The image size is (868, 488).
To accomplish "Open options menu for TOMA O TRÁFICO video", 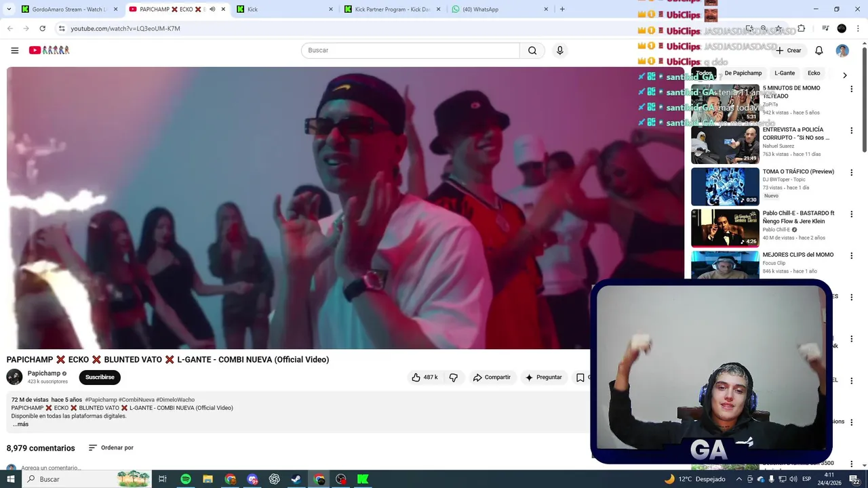I will tap(852, 173).
